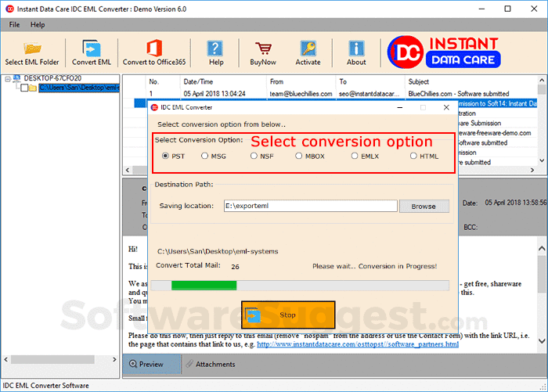The image size is (548, 392).
Task: Close the IDC EML Converter dialog
Action: tap(446, 108)
